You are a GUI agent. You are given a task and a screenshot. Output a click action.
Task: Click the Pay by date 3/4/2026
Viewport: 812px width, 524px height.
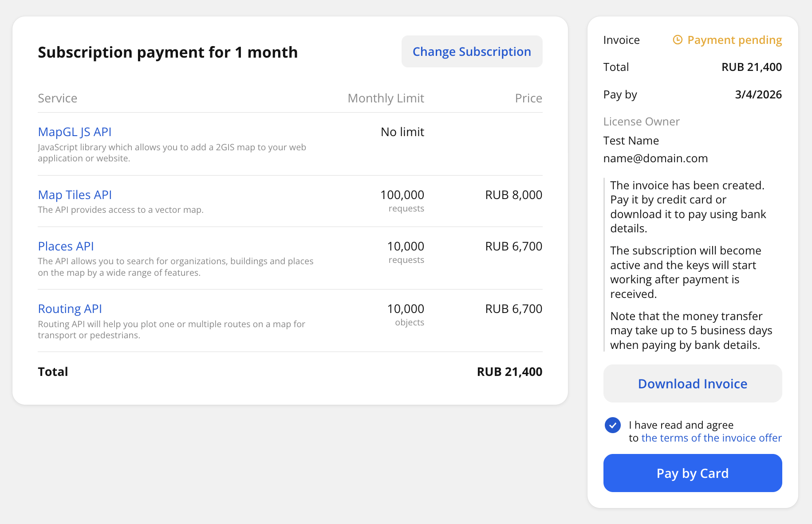pos(758,94)
